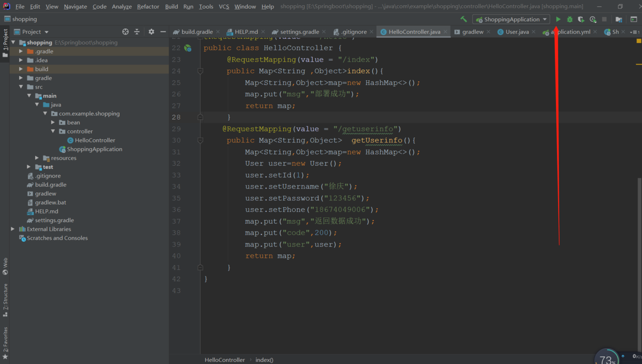
Task: Build project with the hammer icon
Action: coord(463,19)
